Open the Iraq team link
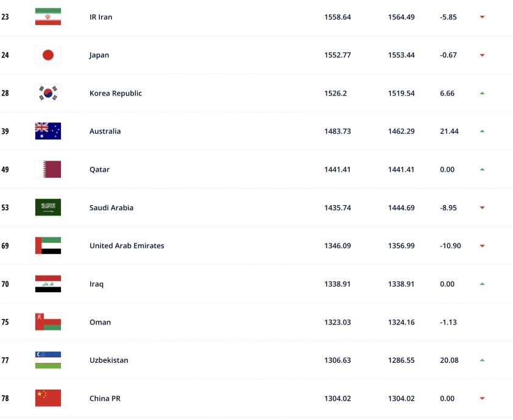This screenshot has height=420, width=513. click(96, 284)
